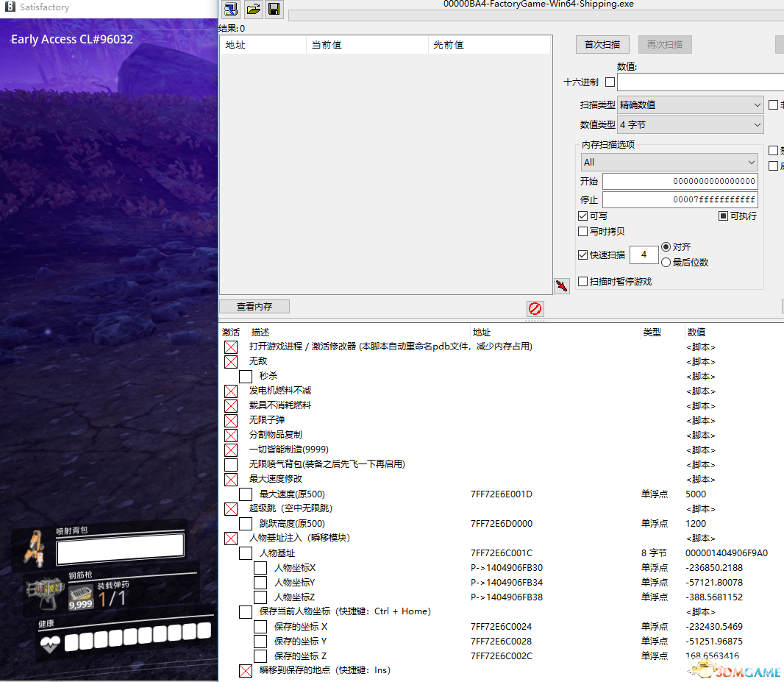This screenshot has width=784, height=682.
Task: Click the red arrow add-address icon
Action: click(x=561, y=286)
